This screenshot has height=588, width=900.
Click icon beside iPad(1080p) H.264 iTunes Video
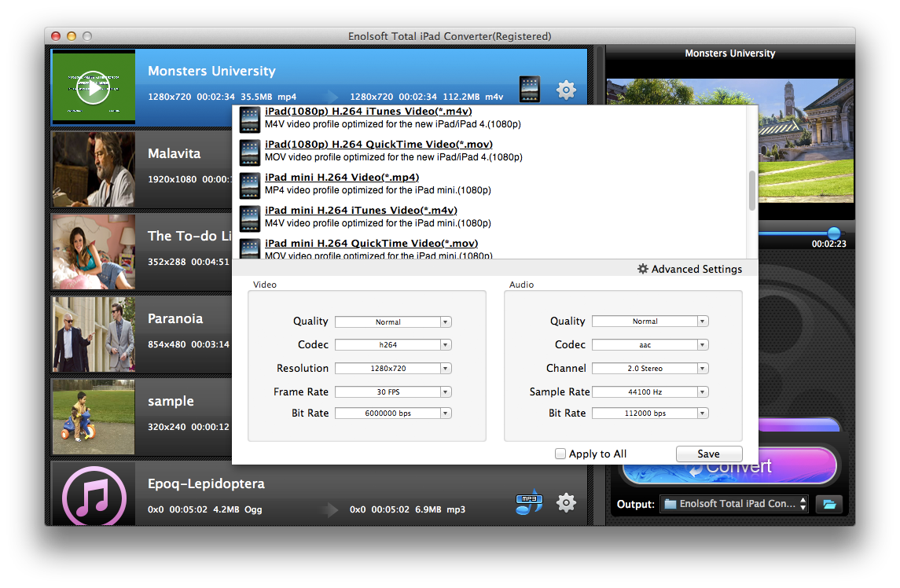point(250,119)
